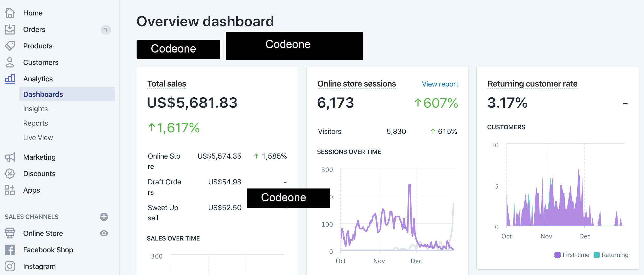The image size is (644, 275).
Task: Open Live View in sidebar
Action: 38,137
